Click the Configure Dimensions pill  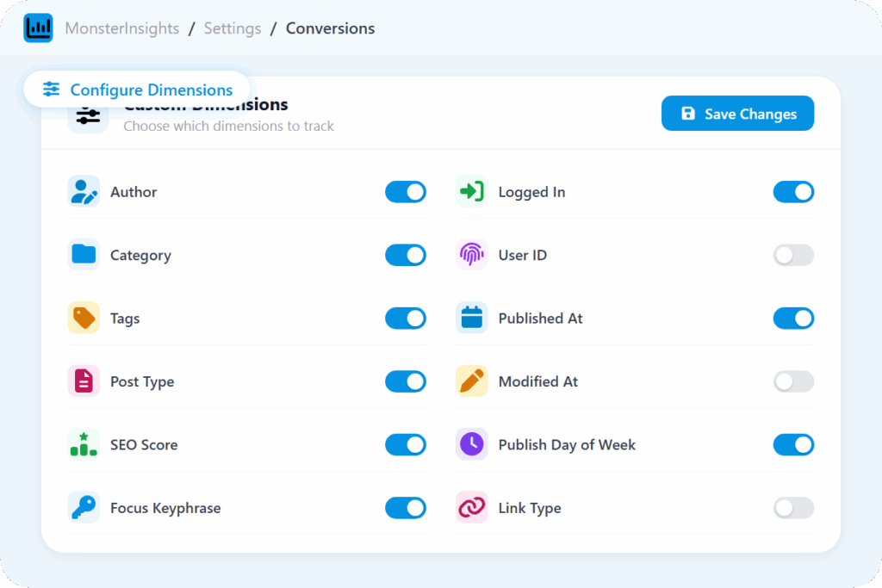tap(137, 90)
